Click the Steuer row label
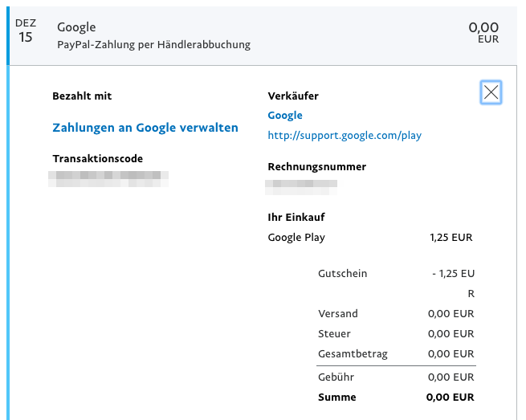Screen dimensions: 526x420 tap(335, 334)
